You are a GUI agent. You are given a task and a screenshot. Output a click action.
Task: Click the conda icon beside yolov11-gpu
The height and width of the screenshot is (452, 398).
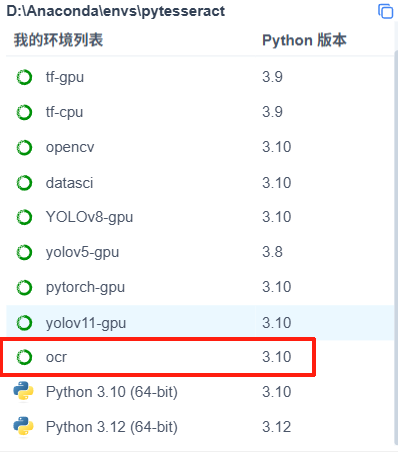pos(24,323)
